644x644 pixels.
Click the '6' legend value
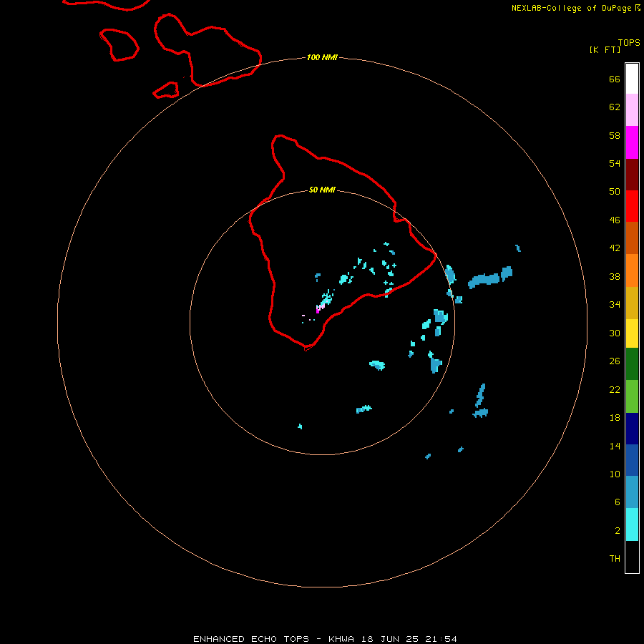tap(618, 502)
